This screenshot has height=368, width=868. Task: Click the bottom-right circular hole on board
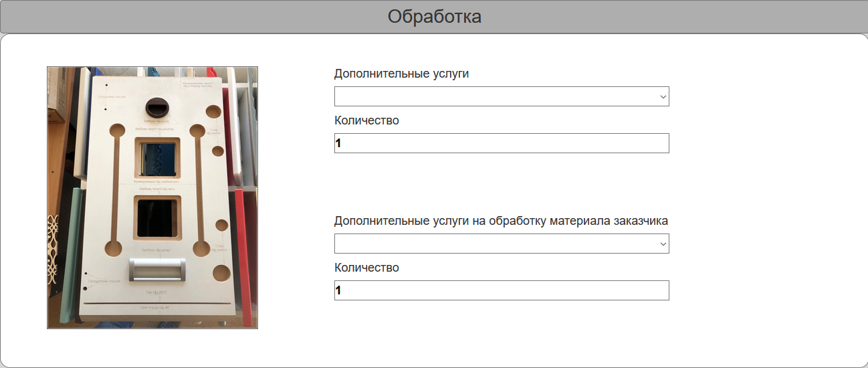(x=220, y=272)
